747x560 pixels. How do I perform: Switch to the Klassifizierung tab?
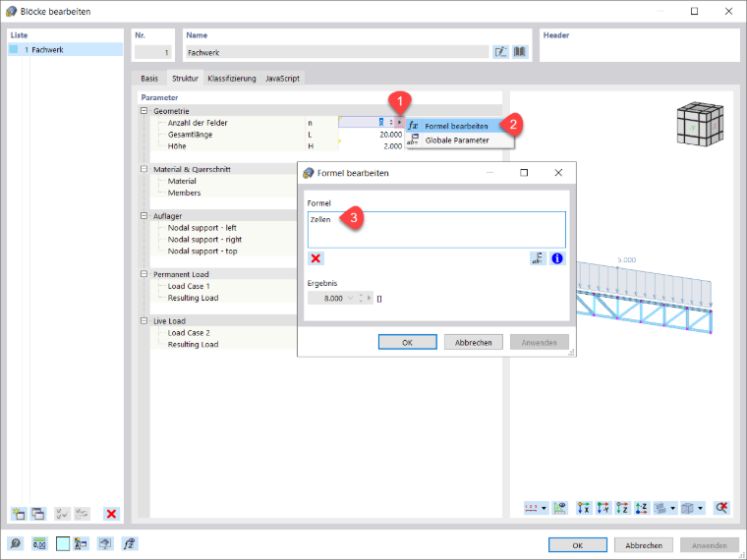coord(232,78)
